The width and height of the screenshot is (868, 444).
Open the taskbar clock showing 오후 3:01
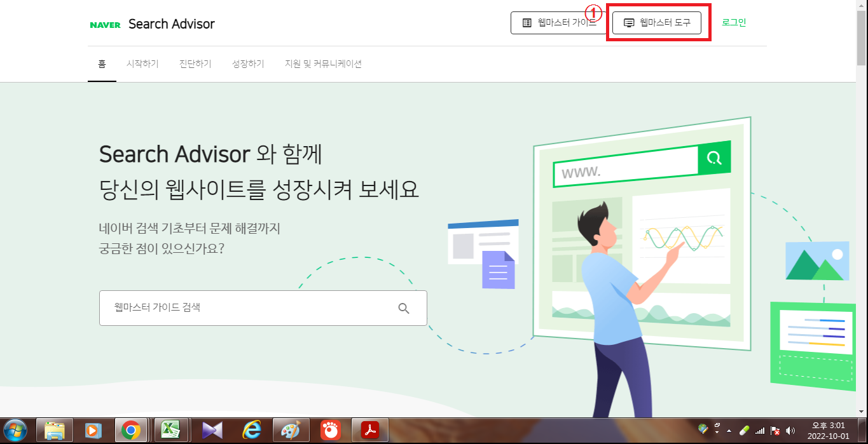(x=829, y=430)
